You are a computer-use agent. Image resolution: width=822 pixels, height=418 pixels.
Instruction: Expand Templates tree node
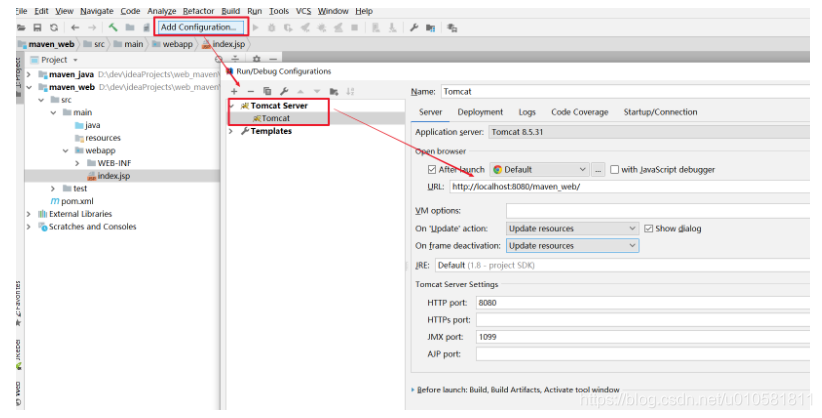(x=231, y=131)
